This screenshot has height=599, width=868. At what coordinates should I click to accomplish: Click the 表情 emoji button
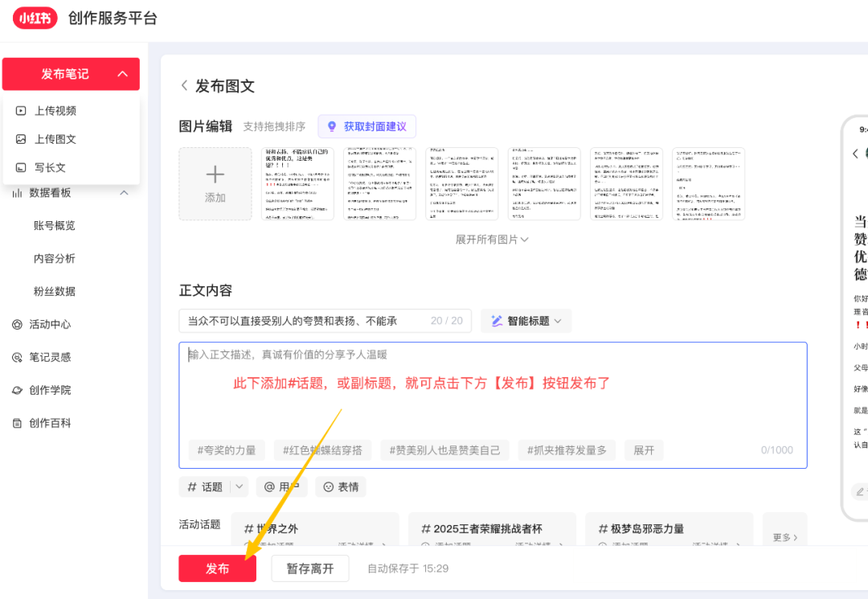pyautogui.click(x=341, y=486)
